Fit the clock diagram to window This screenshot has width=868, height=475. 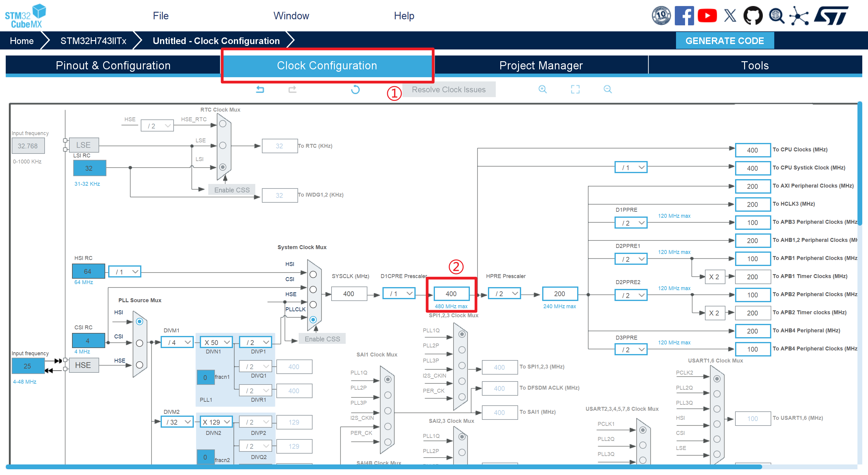pos(575,89)
